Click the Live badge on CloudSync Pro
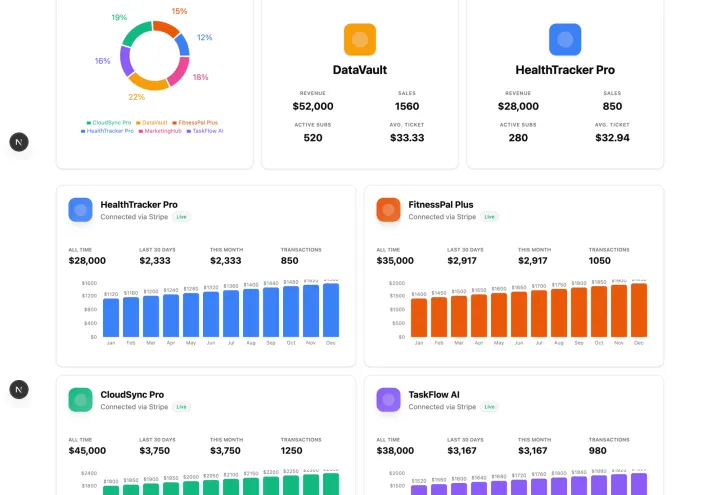 tap(181, 407)
